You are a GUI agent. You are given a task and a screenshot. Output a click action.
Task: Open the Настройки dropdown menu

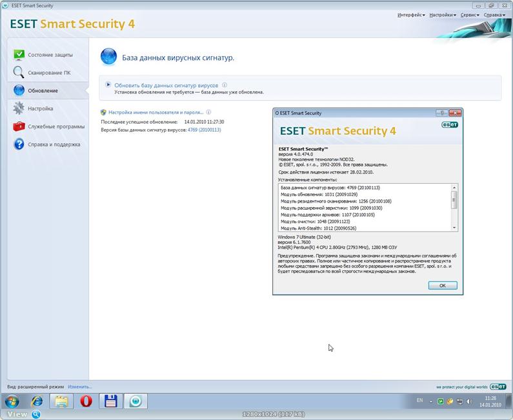click(x=443, y=15)
